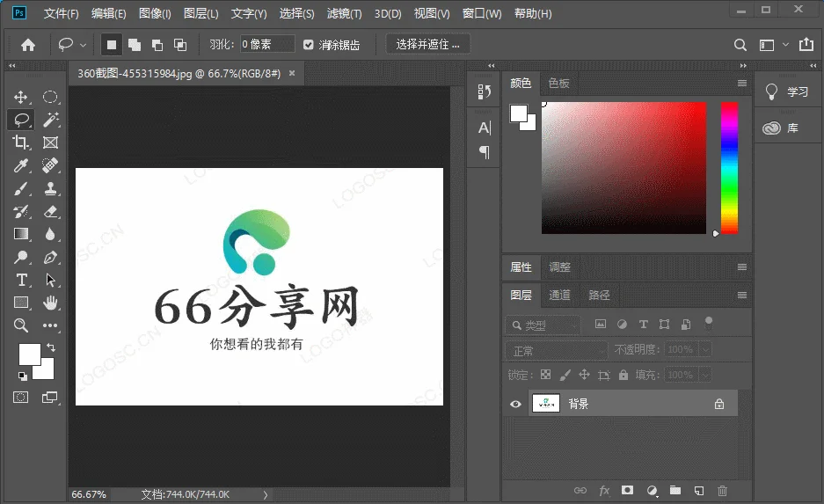Open the fill 100% dropdown arrow
Screen dimensions: 824x504
tap(706, 375)
